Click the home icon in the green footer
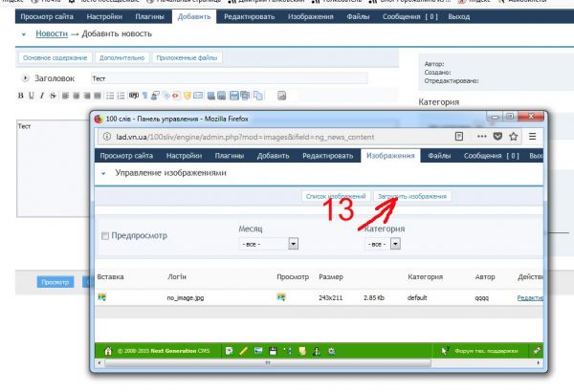Image resolution: width=574 pixels, height=392 pixels. click(x=108, y=351)
